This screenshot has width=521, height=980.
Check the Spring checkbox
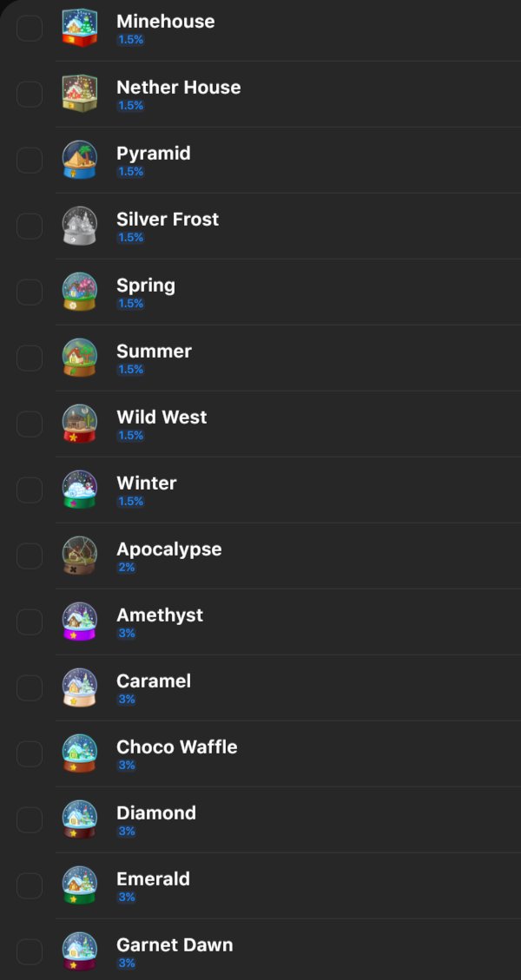[x=30, y=292]
